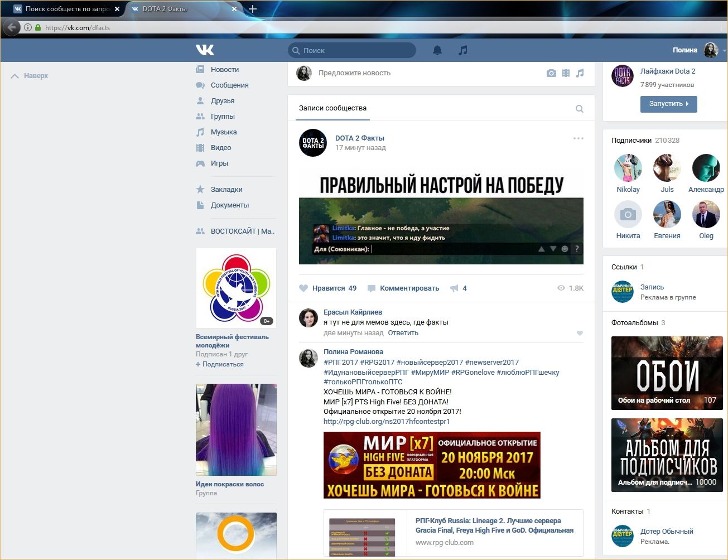728x560 pixels.
Task: Open Группы in left menu
Action: pyautogui.click(x=223, y=117)
